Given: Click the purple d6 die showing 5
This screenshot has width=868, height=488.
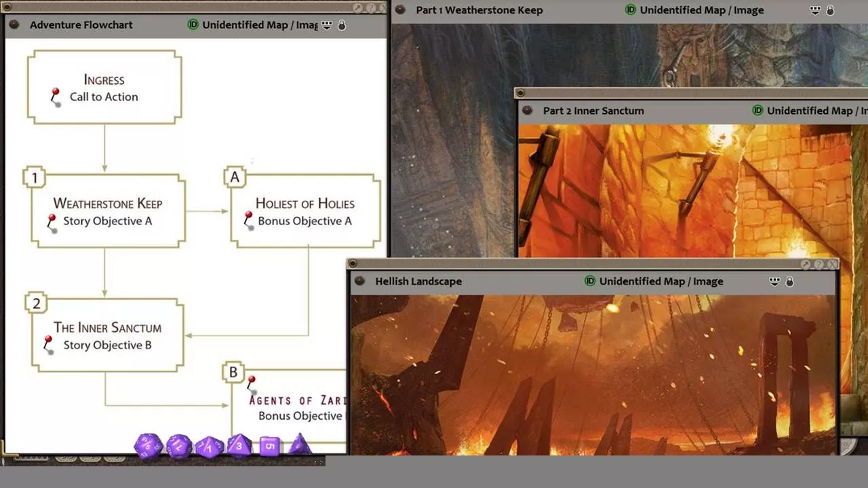Looking at the screenshot, I should 269,446.
